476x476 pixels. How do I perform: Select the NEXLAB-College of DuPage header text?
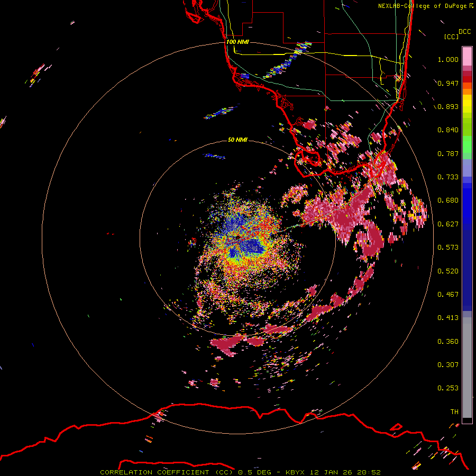tap(422, 6)
